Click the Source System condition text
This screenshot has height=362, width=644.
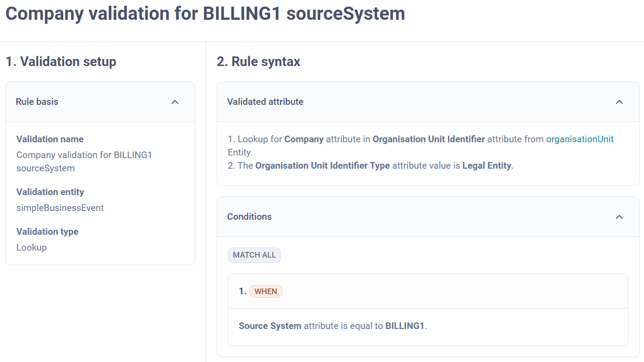(x=270, y=326)
